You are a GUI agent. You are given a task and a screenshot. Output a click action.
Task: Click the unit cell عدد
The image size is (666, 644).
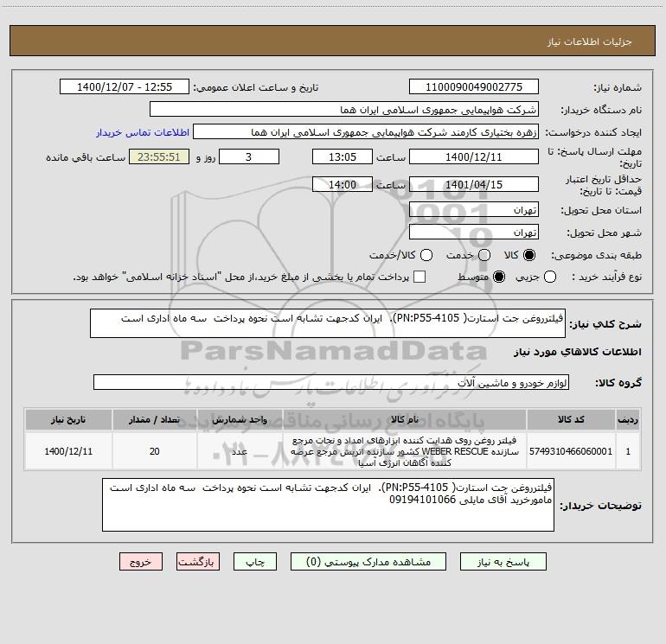[240, 451]
